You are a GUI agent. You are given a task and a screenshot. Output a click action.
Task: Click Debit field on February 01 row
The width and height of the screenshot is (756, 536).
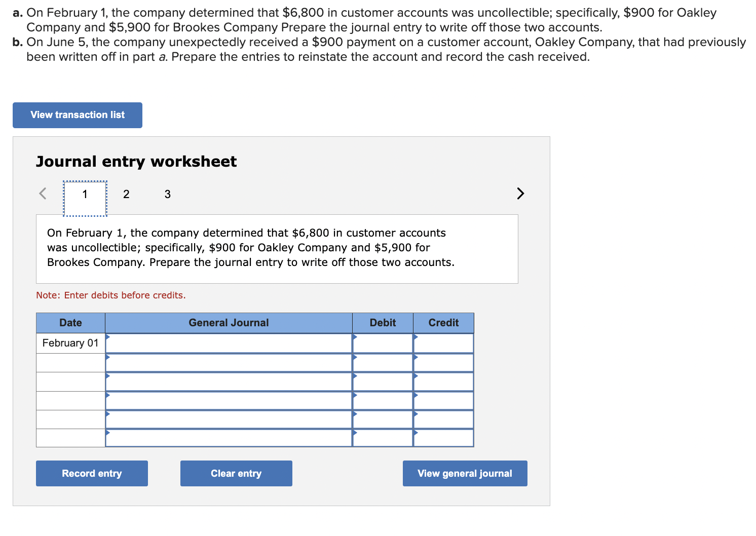point(383,343)
